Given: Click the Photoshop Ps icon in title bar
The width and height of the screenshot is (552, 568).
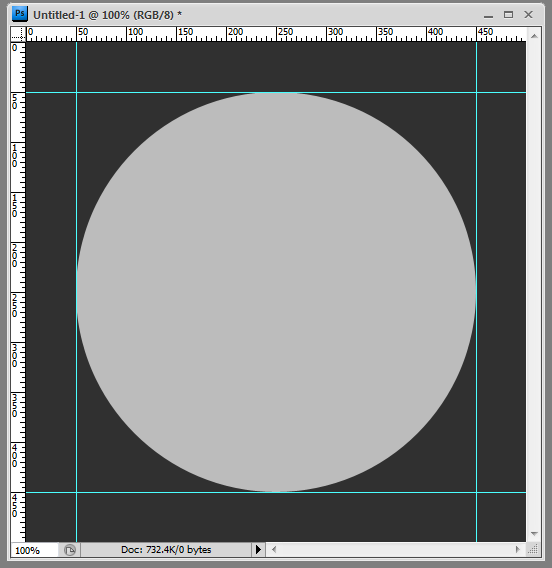Looking at the screenshot, I should click(x=20, y=14).
